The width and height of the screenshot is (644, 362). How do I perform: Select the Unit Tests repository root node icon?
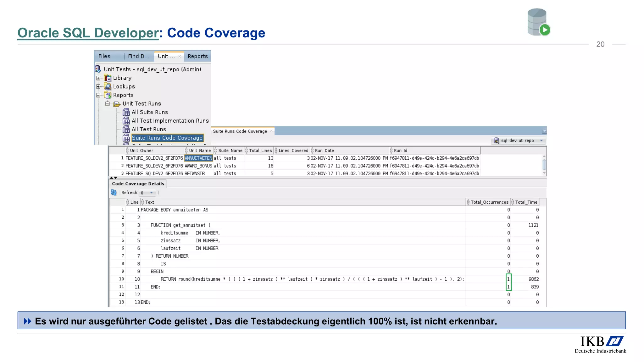point(98,69)
